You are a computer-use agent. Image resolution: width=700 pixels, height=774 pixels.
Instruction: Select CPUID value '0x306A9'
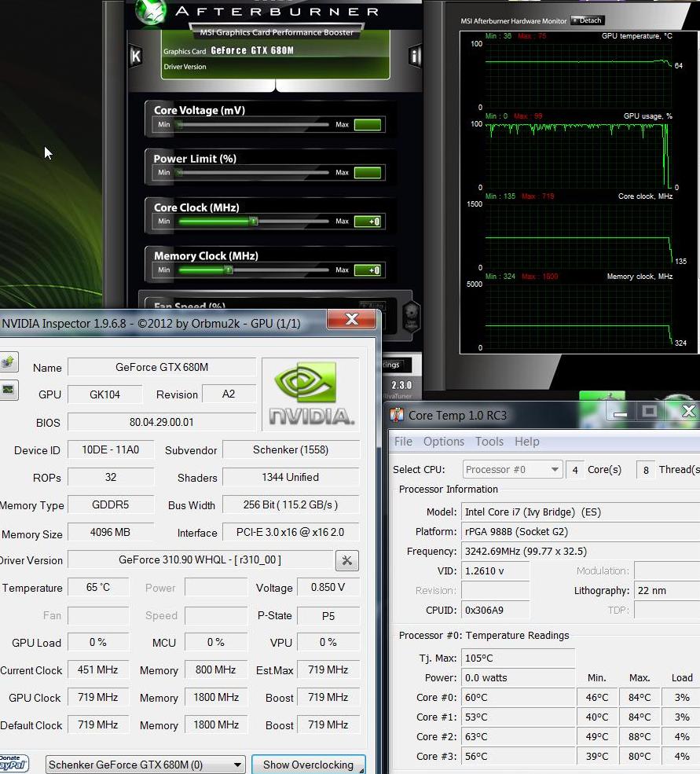coord(496,610)
